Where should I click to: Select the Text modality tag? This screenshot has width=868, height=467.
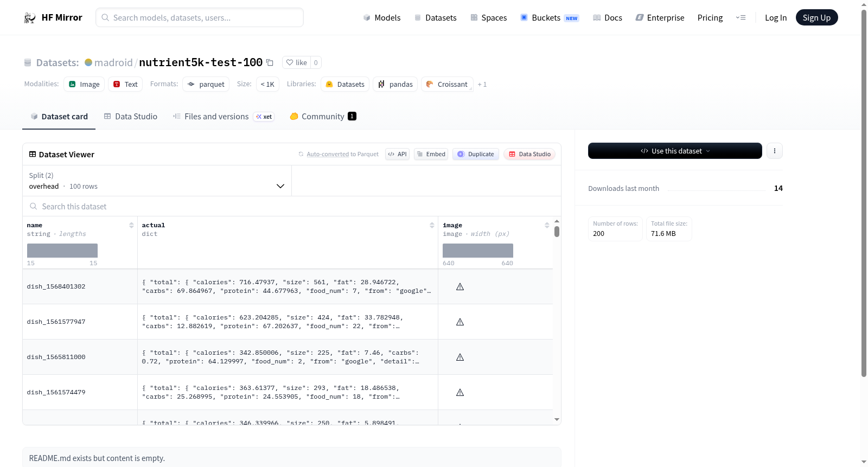point(125,84)
